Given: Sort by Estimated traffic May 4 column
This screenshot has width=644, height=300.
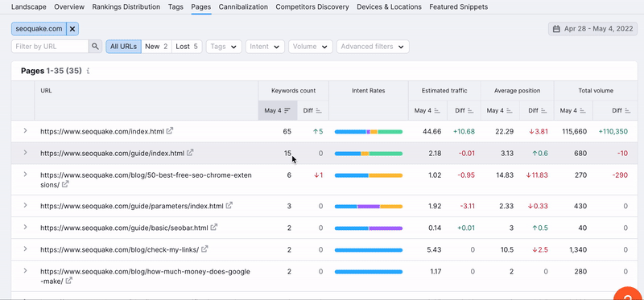Looking at the screenshot, I should point(427,111).
